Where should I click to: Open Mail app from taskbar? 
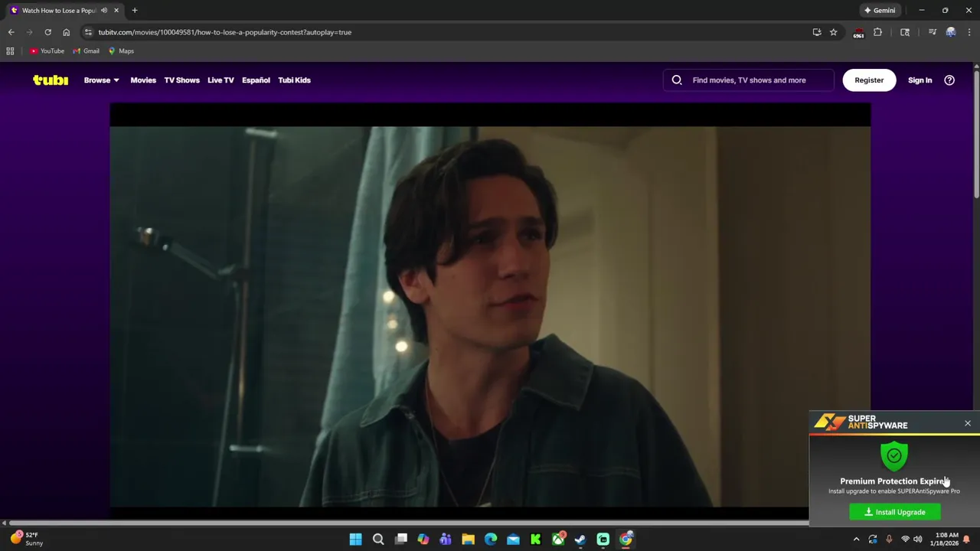[513, 539]
